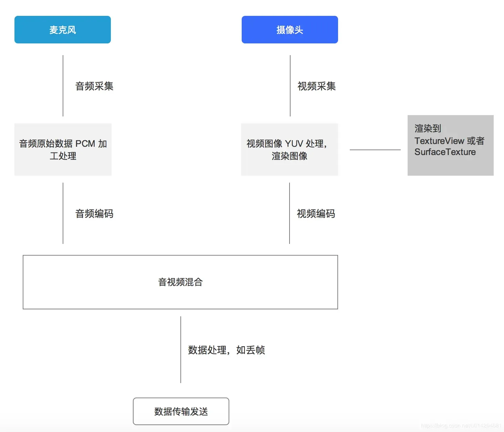The image size is (504, 432).
Task: Select horizontal connector to the gray render box
Action: (x=375, y=150)
